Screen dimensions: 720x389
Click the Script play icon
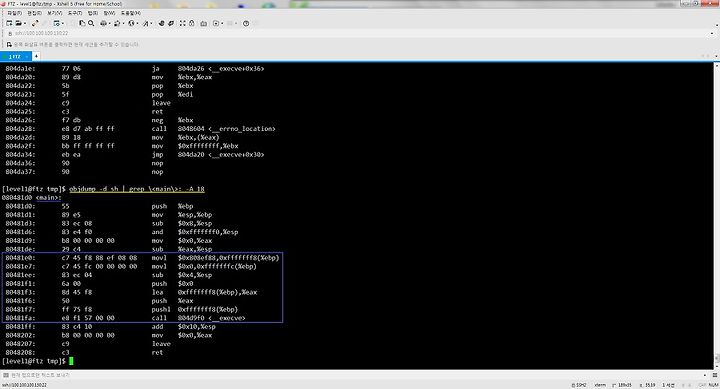[216, 23]
